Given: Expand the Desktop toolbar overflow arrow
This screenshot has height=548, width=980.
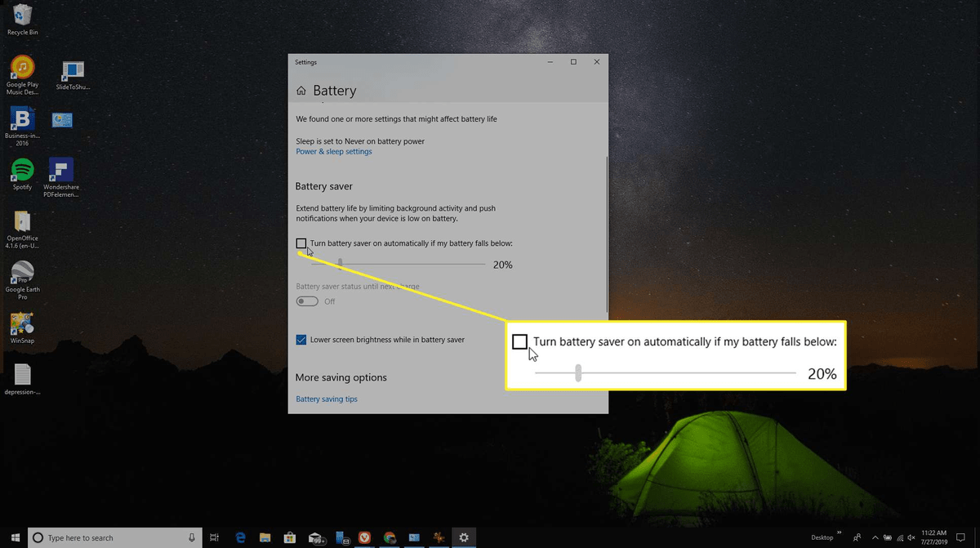Looking at the screenshot, I should 838,532.
